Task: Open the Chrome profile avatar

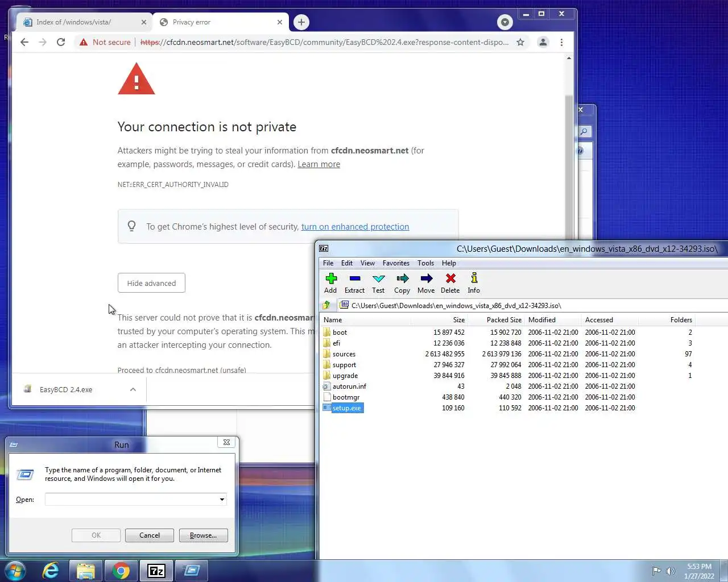Action: (543, 42)
